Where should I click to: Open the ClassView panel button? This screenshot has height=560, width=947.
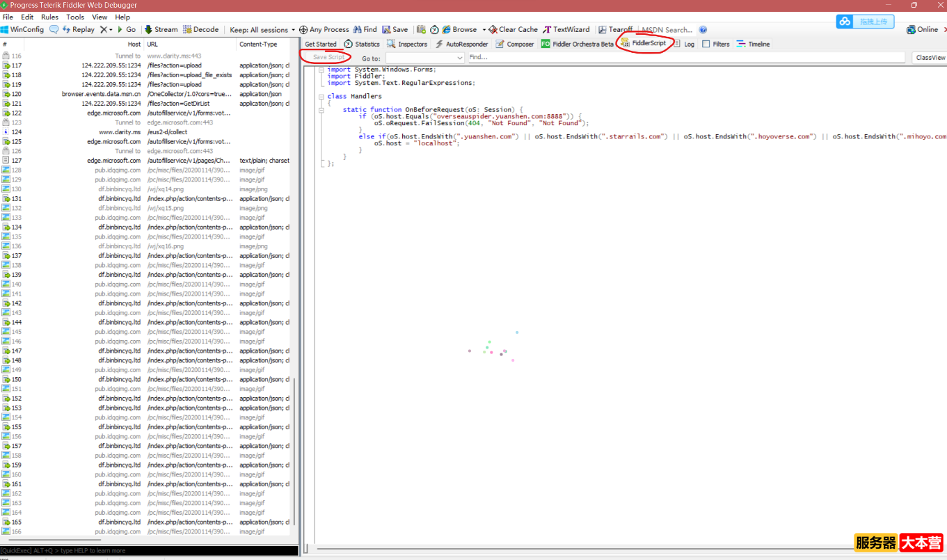[930, 58]
